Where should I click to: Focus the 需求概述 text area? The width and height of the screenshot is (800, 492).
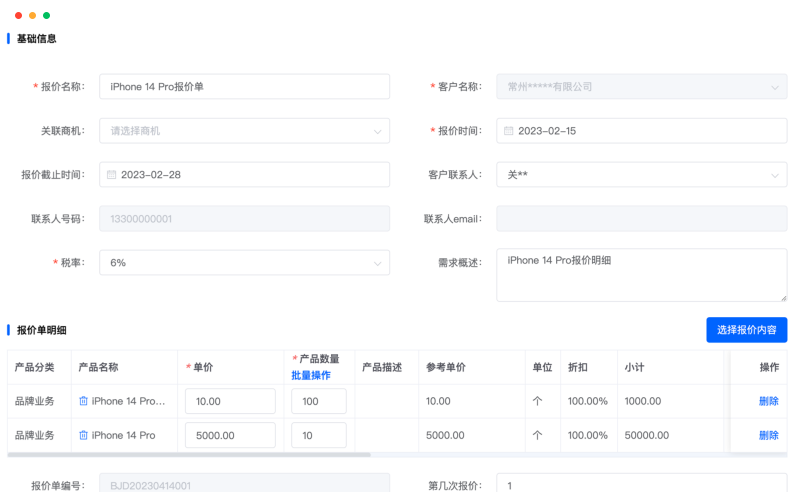[x=641, y=275]
